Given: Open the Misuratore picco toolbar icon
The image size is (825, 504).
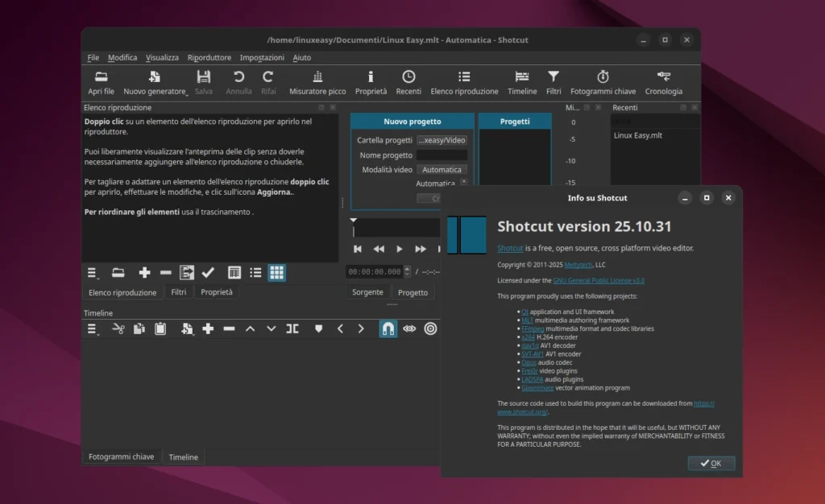Looking at the screenshot, I should click(316, 81).
